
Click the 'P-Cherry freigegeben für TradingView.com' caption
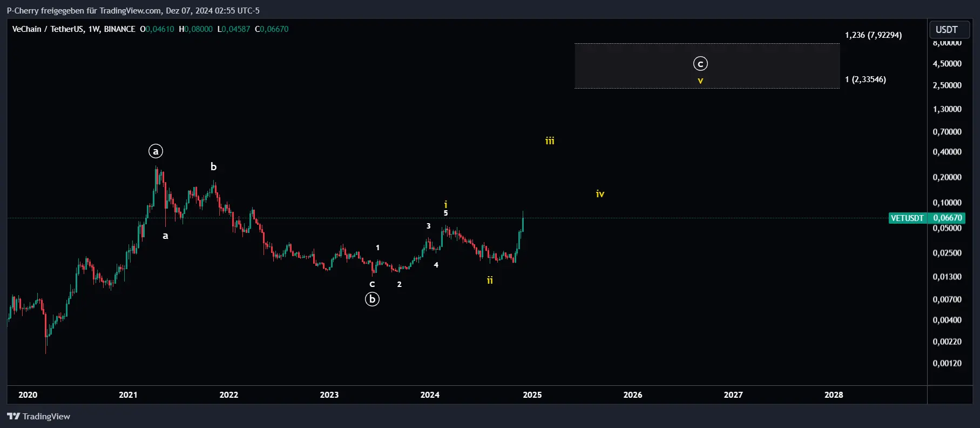coord(84,10)
